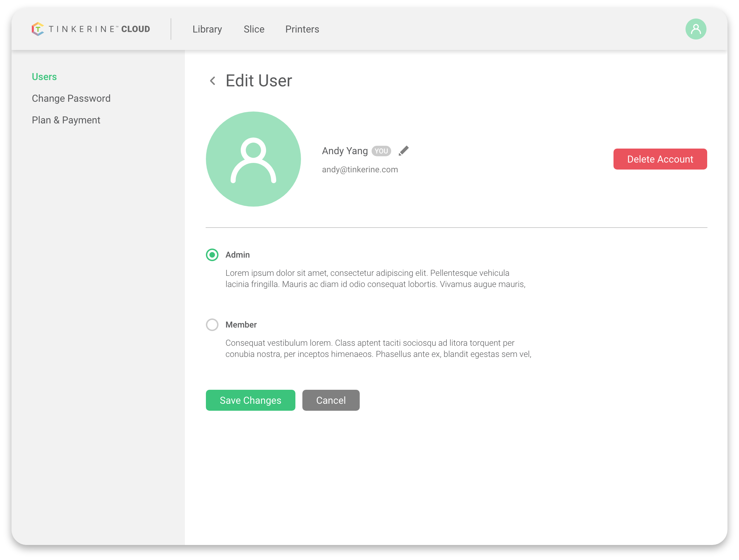739x560 pixels.
Task: Open Users in the sidebar
Action: pos(44,77)
